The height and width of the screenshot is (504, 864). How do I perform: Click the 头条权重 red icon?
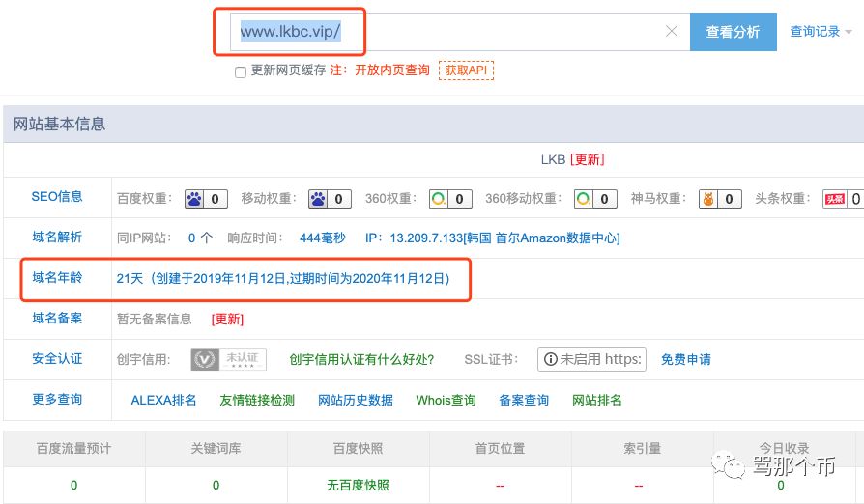[x=834, y=199]
